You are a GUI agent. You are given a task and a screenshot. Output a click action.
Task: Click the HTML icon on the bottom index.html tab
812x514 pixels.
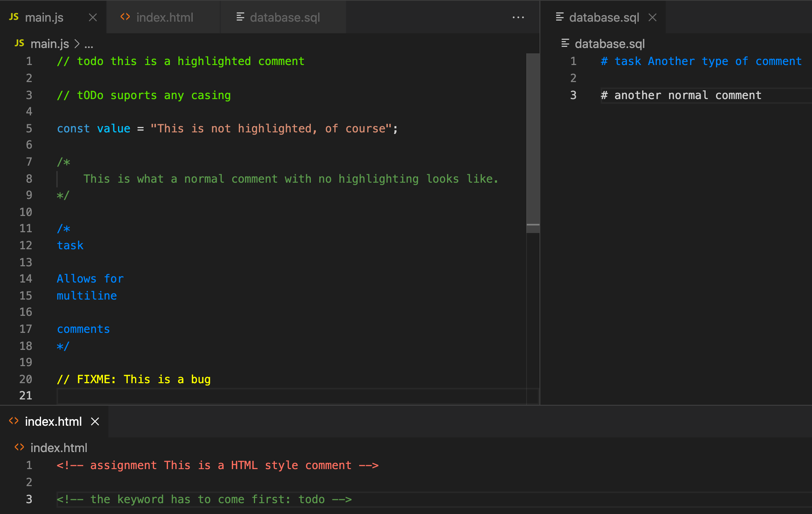coord(13,421)
